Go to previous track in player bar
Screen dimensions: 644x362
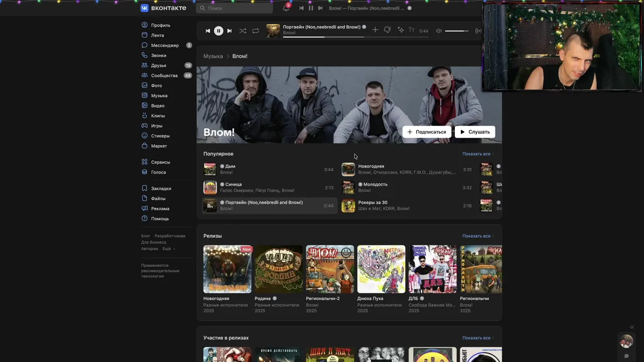pos(208,31)
